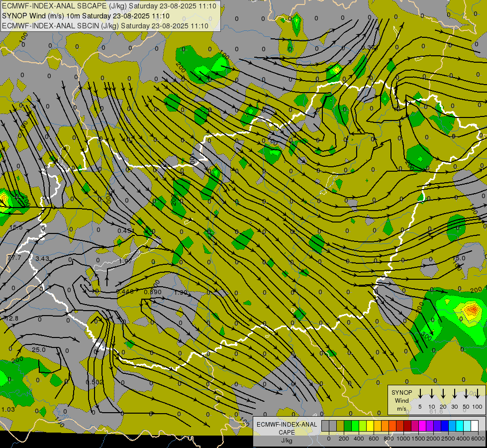487x448 pixels.
Task: Click the 50 m/s wind arrow in legend
Action: (x=466, y=394)
